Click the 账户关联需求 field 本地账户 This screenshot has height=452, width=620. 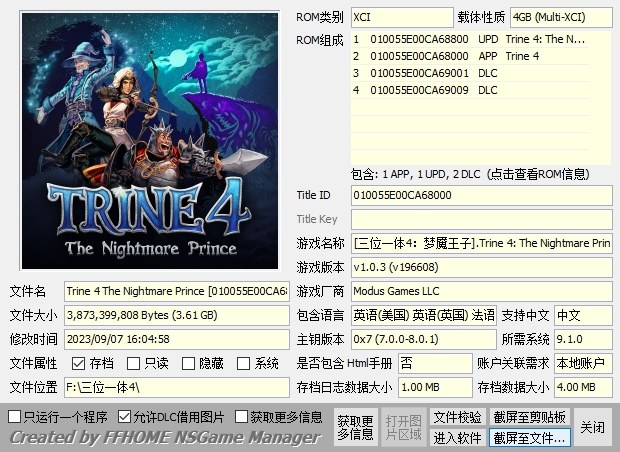pos(583,363)
